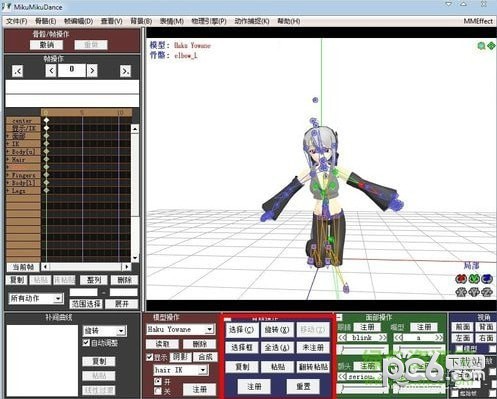The width and height of the screenshot is (497, 399).
Task: Adjust the blink eye morph slider
Action: pos(362,349)
